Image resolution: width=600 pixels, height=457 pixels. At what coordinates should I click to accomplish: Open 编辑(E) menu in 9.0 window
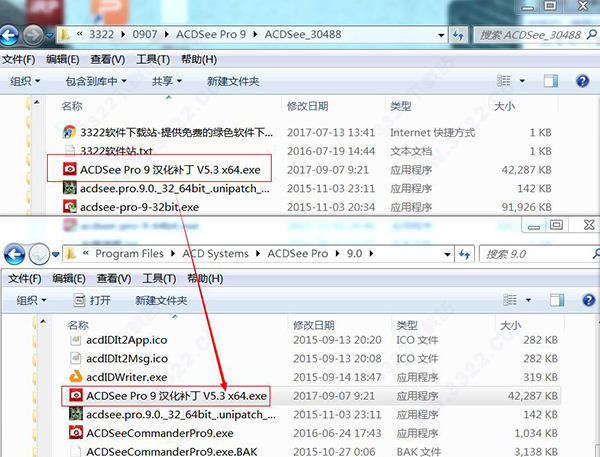coord(69,279)
